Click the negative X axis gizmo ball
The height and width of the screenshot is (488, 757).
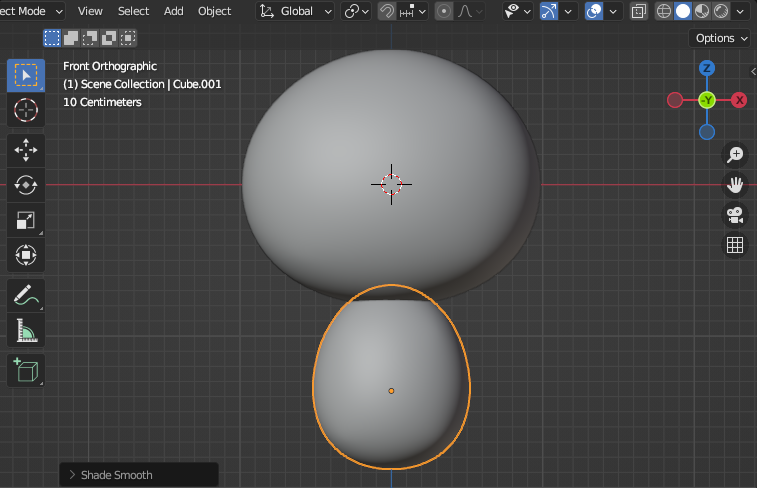(x=675, y=100)
